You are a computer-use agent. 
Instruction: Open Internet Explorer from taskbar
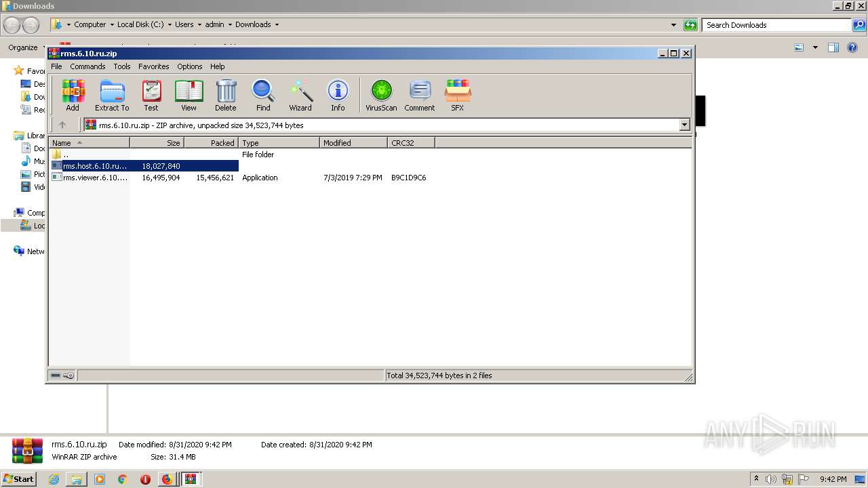click(54, 479)
